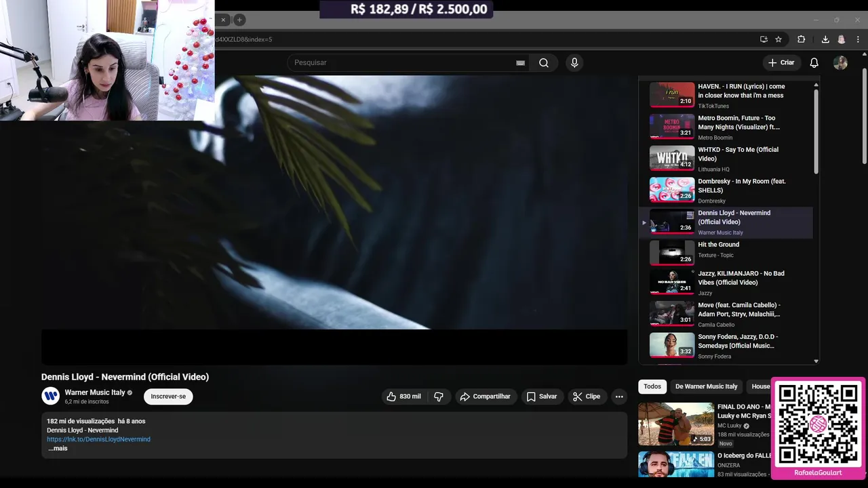Viewport: 868px width, 488px height.
Task: Click Compartilhar share button
Action: (x=486, y=396)
